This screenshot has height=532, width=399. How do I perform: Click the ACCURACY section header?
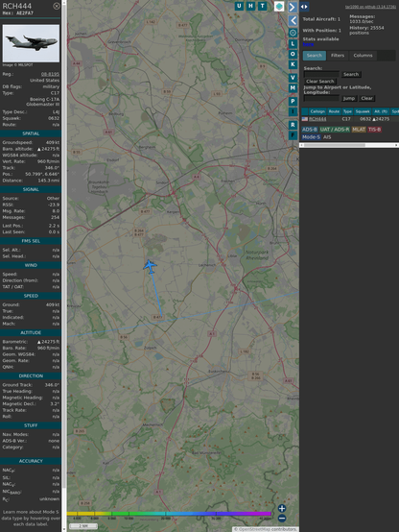[31, 461]
